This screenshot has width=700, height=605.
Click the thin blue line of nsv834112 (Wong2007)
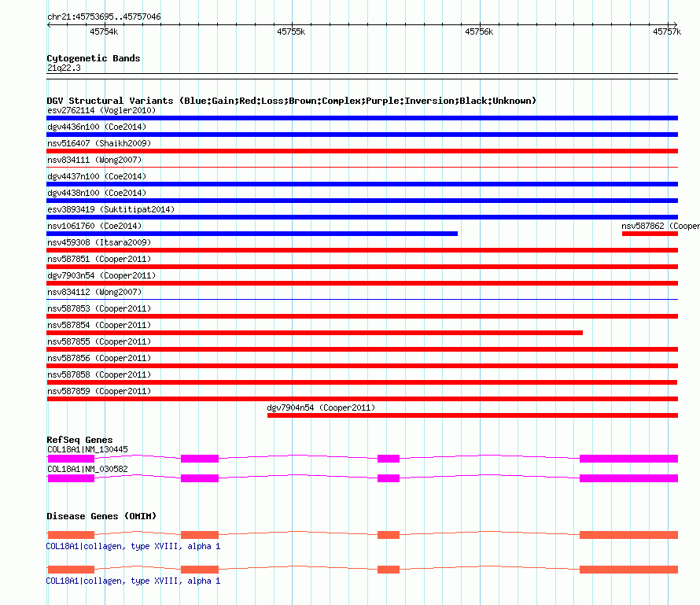(x=362, y=300)
